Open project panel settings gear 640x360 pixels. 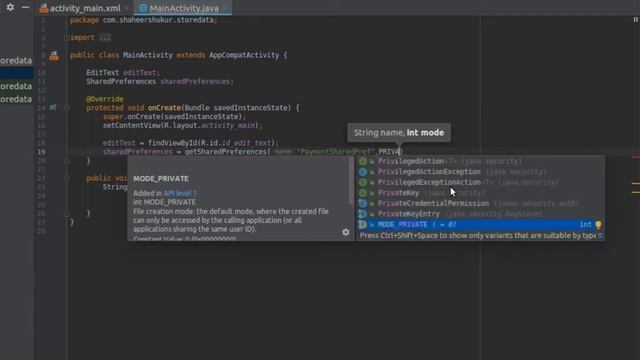pos(10,7)
